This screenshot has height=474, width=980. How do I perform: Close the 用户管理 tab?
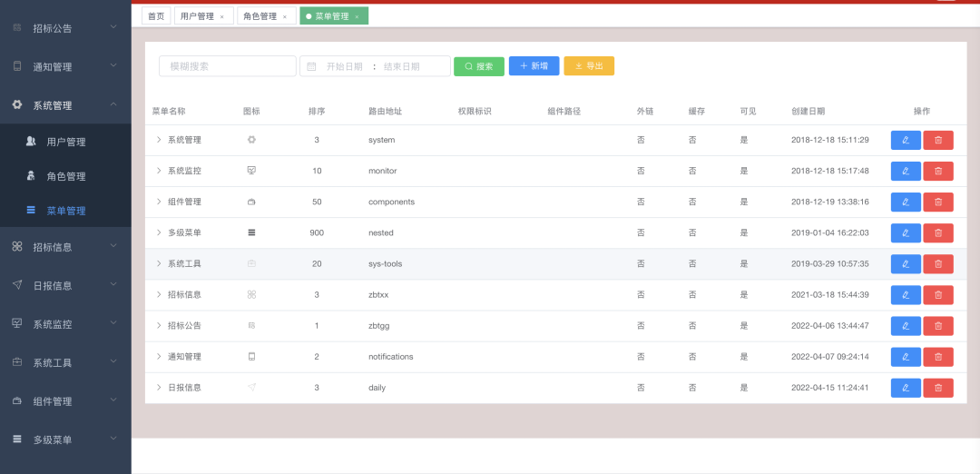tap(222, 16)
